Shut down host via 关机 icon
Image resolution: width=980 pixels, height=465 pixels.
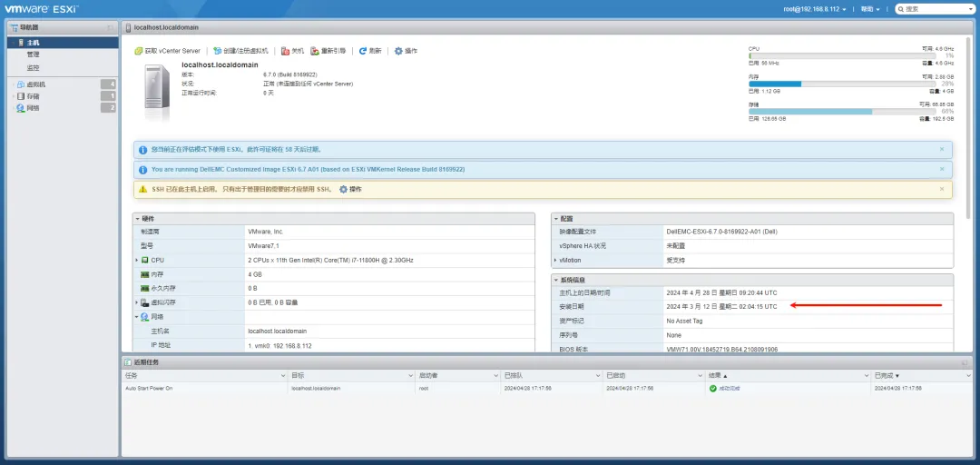pos(285,51)
